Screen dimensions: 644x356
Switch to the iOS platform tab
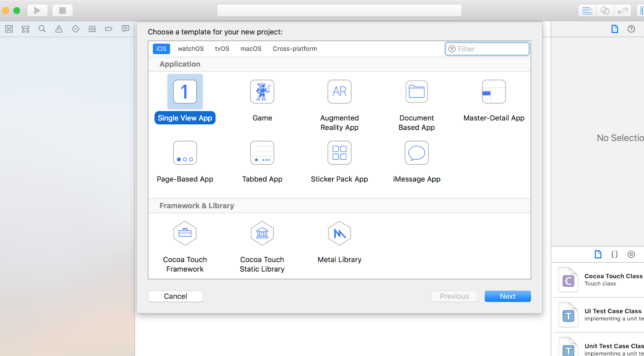(161, 49)
